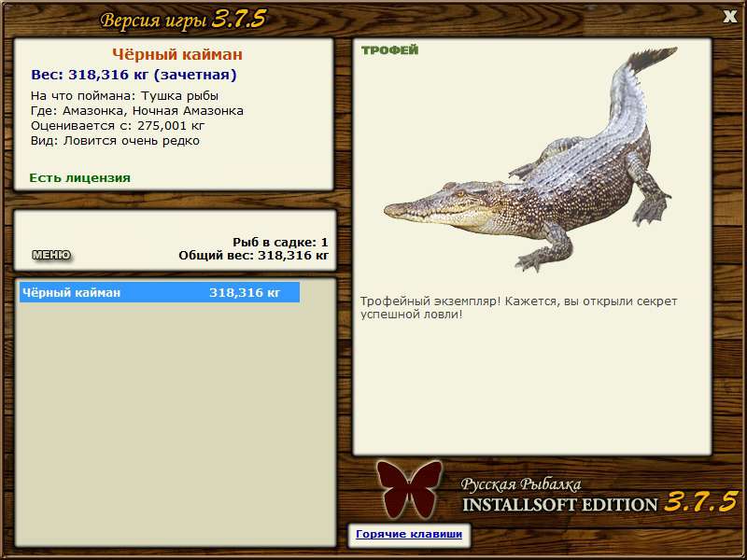This screenshot has width=747, height=560.
Task: Click the green ТРОФЕЙ label
Action: pyautogui.click(x=389, y=50)
